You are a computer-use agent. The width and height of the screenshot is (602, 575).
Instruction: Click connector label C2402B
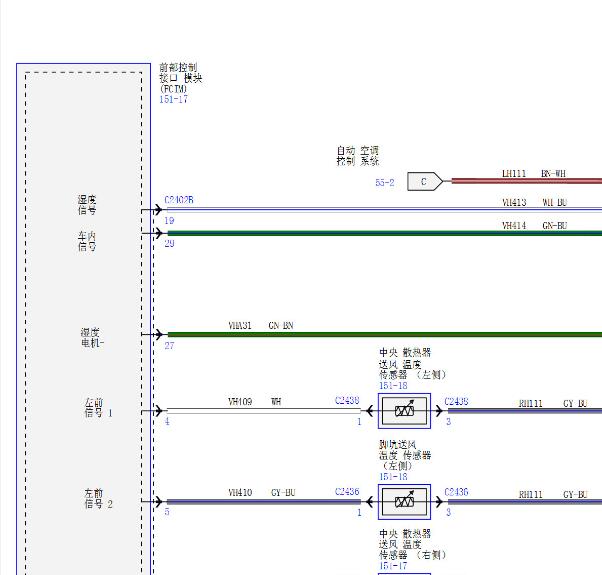point(179,200)
